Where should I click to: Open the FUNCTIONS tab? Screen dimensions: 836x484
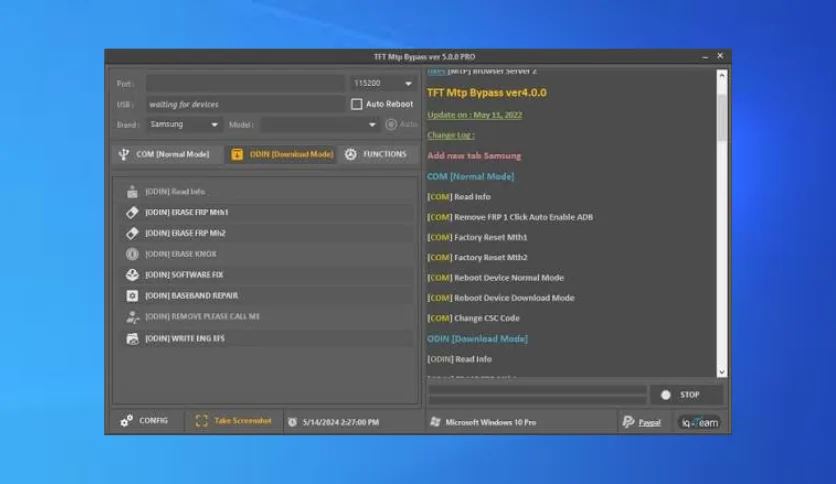point(377,155)
